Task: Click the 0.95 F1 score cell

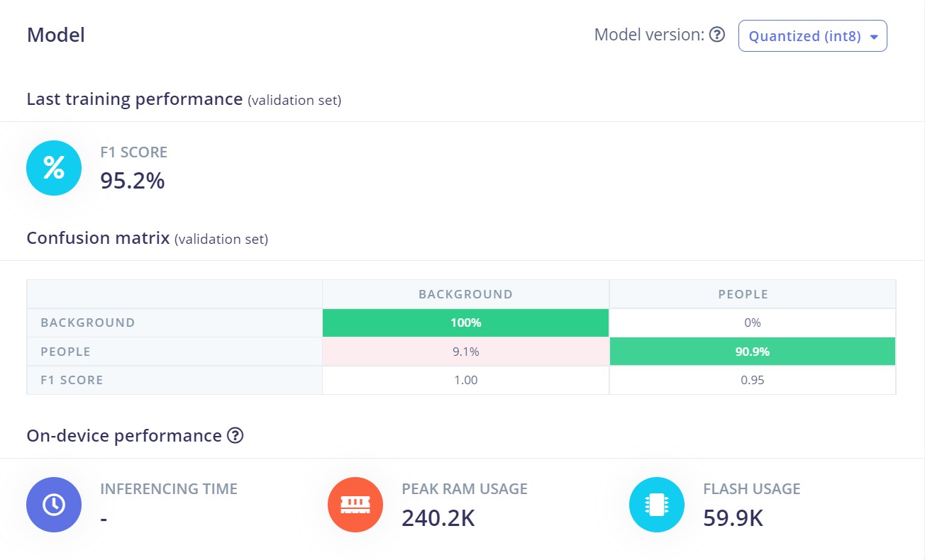Action: point(753,380)
